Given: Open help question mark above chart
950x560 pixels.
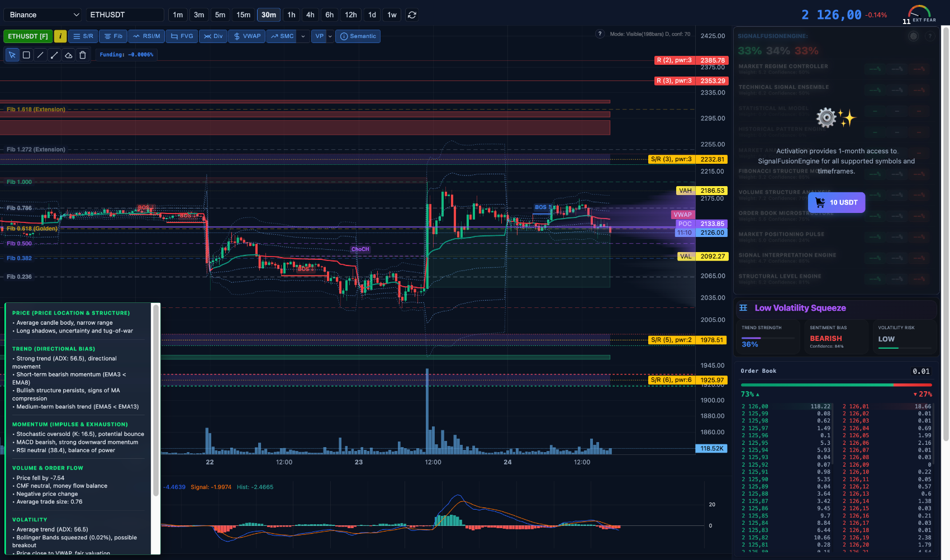Looking at the screenshot, I should click(600, 34).
